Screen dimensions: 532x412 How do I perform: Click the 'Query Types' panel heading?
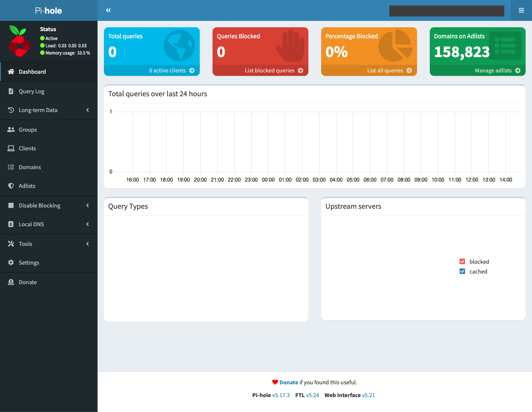click(128, 206)
